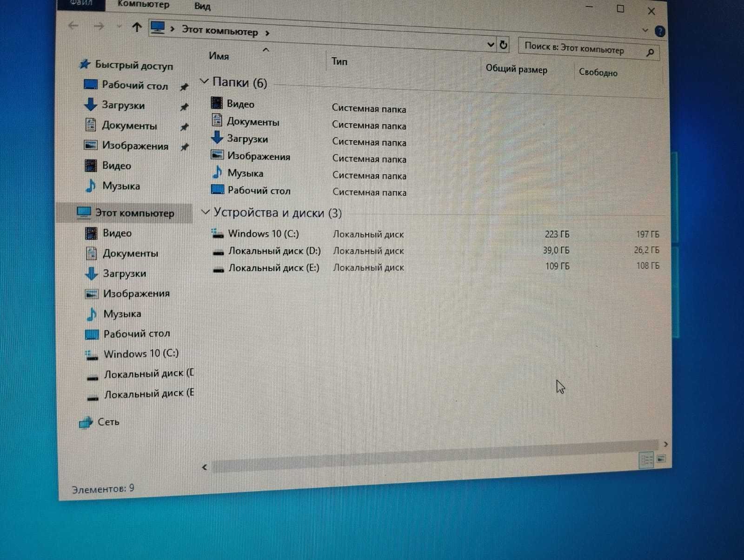Click the computer icon in address bar

click(158, 28)
